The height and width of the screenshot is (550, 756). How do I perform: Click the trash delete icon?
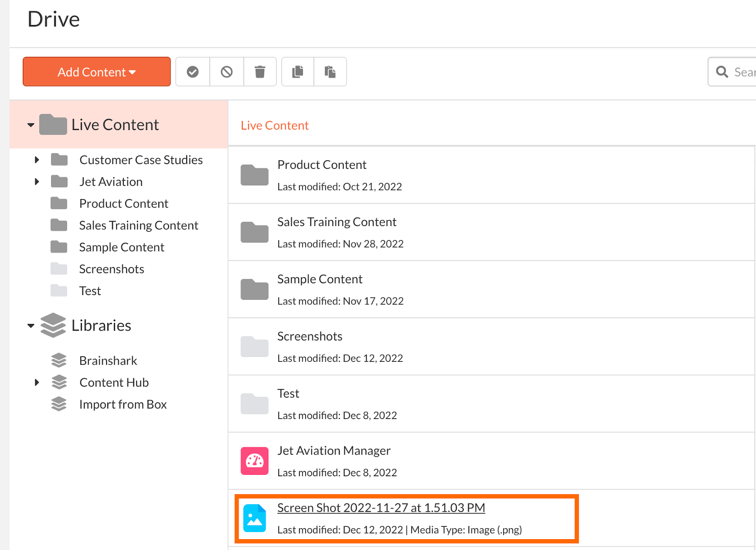tap(260, 72)
